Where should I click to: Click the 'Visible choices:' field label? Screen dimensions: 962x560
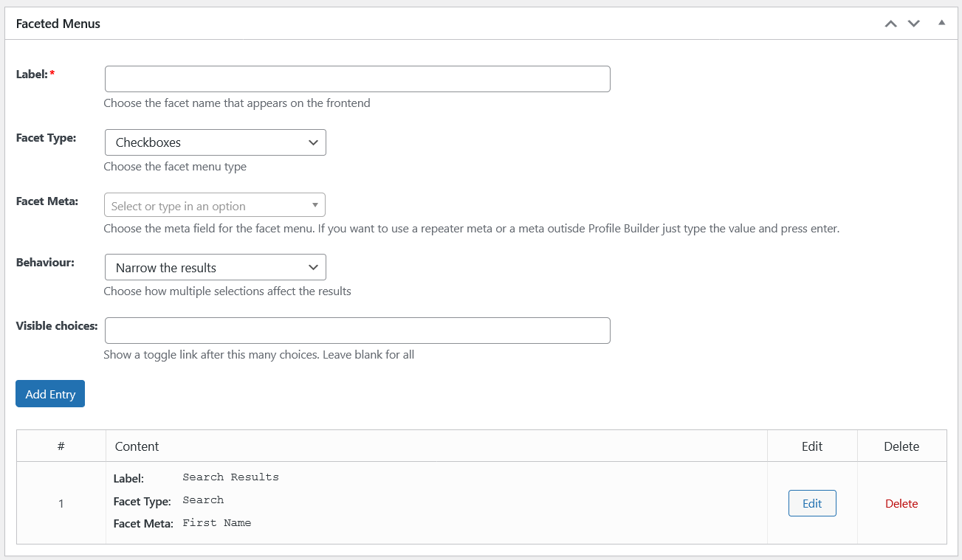pyautogui.click(x=57, y=326)
